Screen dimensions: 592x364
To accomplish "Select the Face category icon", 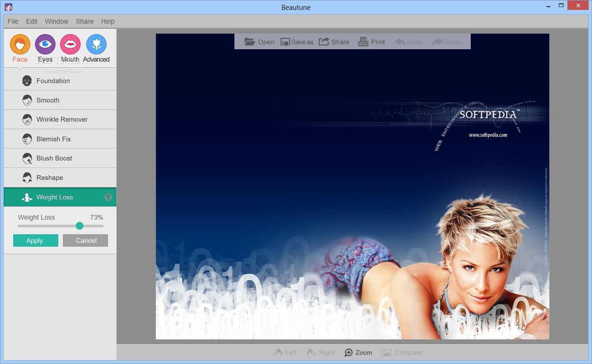I will [x=20, y=44].
